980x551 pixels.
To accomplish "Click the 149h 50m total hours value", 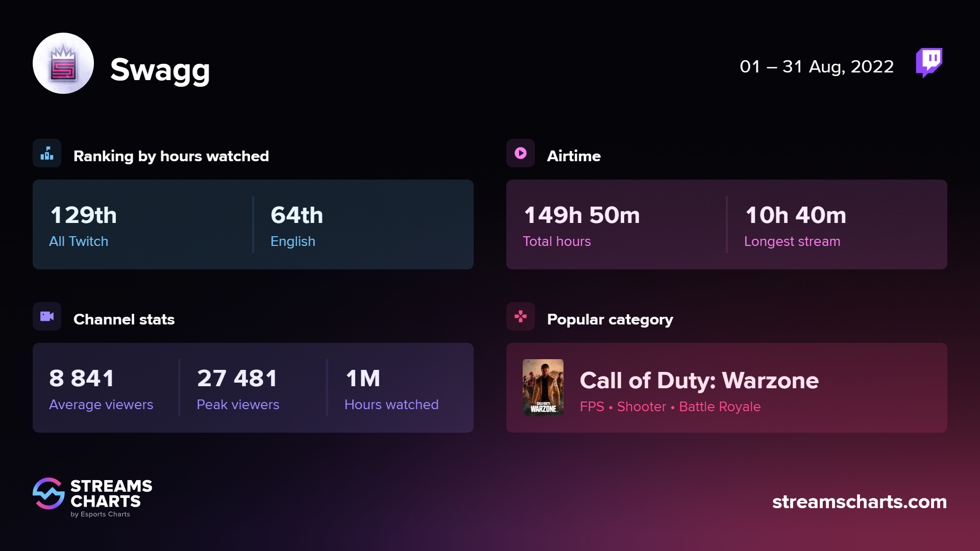I will 582,215.
